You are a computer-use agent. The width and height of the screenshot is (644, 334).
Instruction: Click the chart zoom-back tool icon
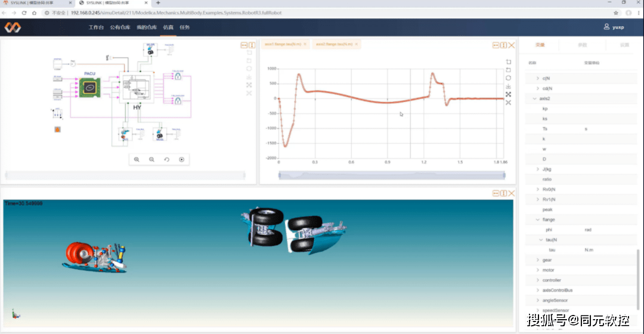click(x=509, y=70)
